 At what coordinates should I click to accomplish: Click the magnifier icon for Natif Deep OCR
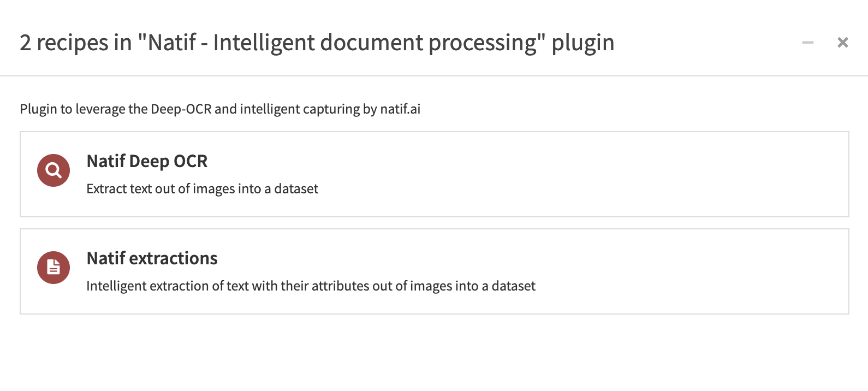point(53,170)
